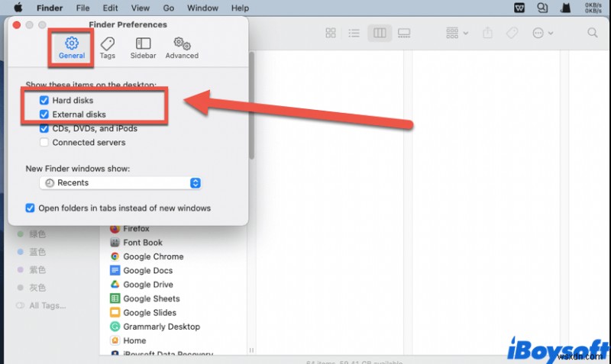
Task: Open the New Finder windows show dropdown
Action: (121, 183)
